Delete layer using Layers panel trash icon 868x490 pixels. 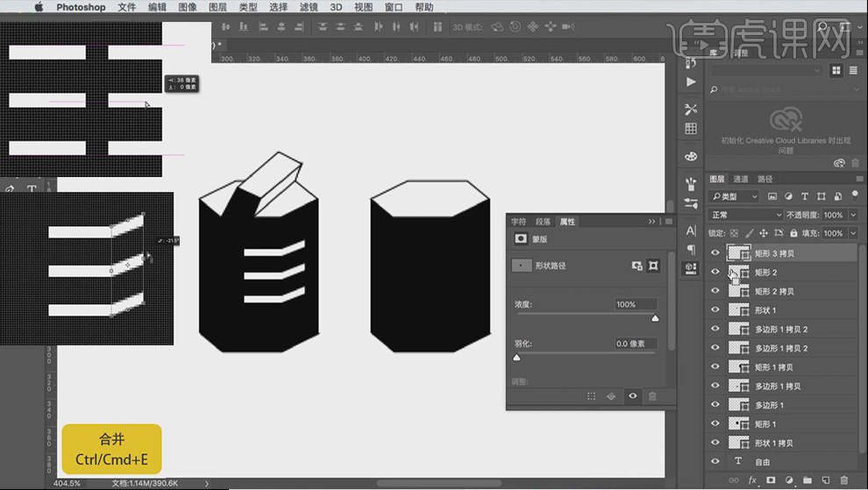click(844, 480)
